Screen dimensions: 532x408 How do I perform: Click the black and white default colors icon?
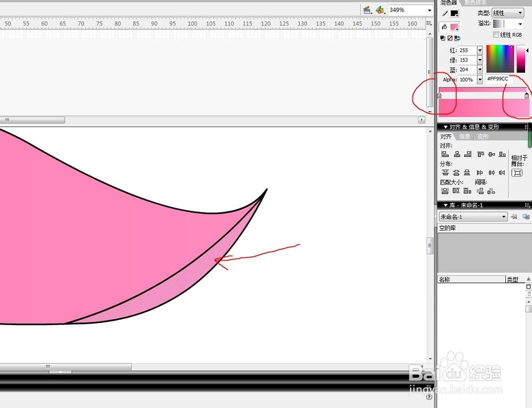click(443, 38)
